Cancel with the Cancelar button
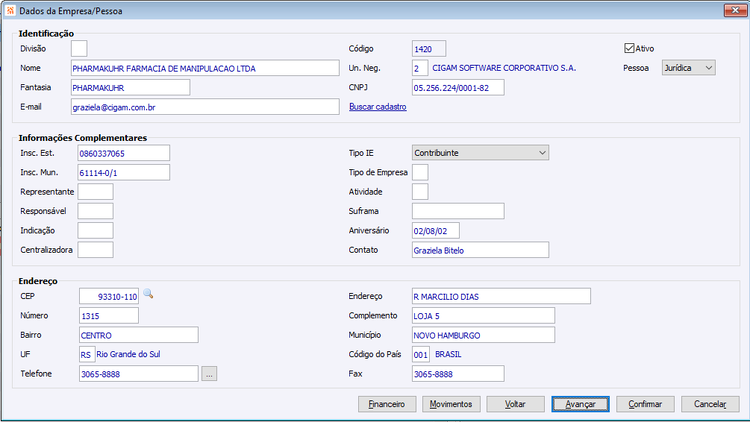Image resolution: width=750 pixels, height=422 pixels. (x=710, y=404)
